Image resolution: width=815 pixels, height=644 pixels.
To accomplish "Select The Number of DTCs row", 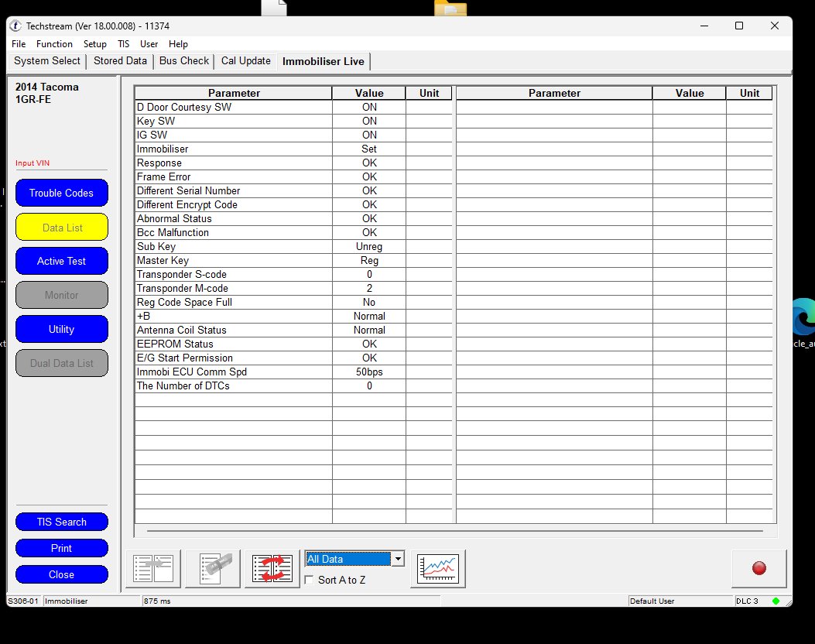I will tap(293, 385).
